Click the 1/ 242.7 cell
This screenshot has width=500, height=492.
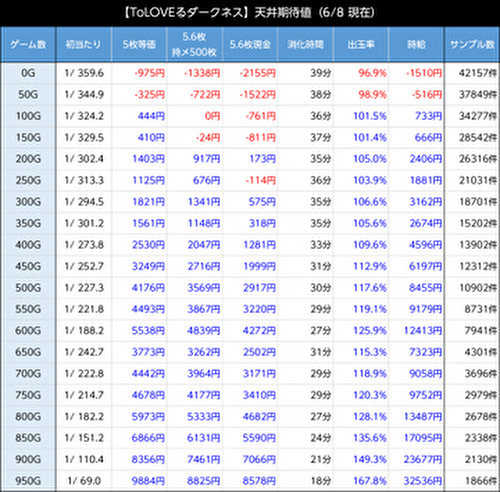click(x=84, y=352)
